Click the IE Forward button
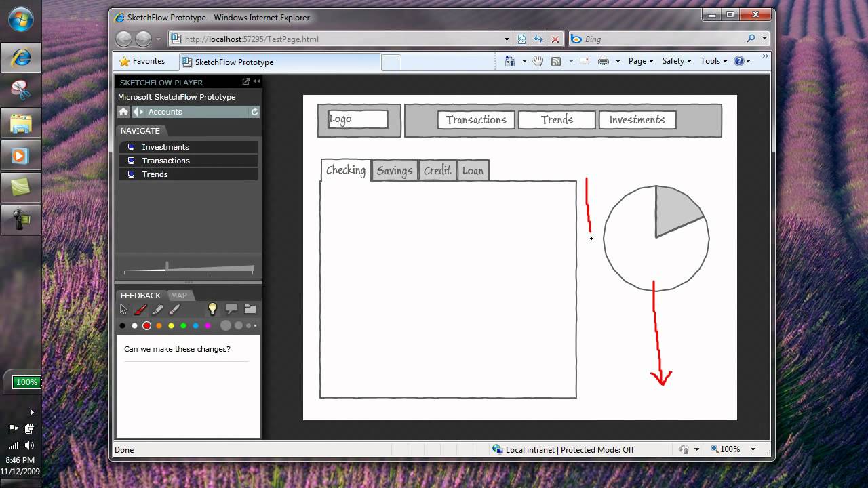This screenshot has width=868, height=488. (143, 39)
